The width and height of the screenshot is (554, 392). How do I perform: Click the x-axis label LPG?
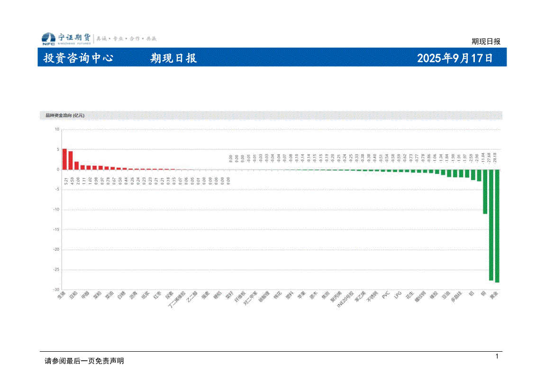pos(398,295)
